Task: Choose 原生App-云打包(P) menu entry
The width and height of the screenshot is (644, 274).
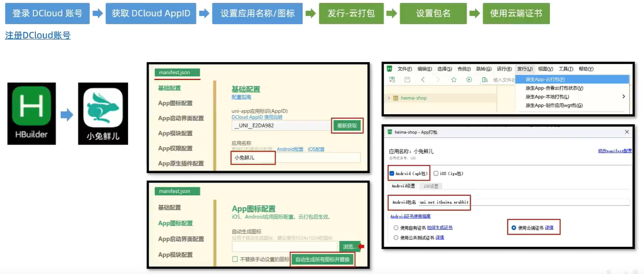Action: [572, 79]
